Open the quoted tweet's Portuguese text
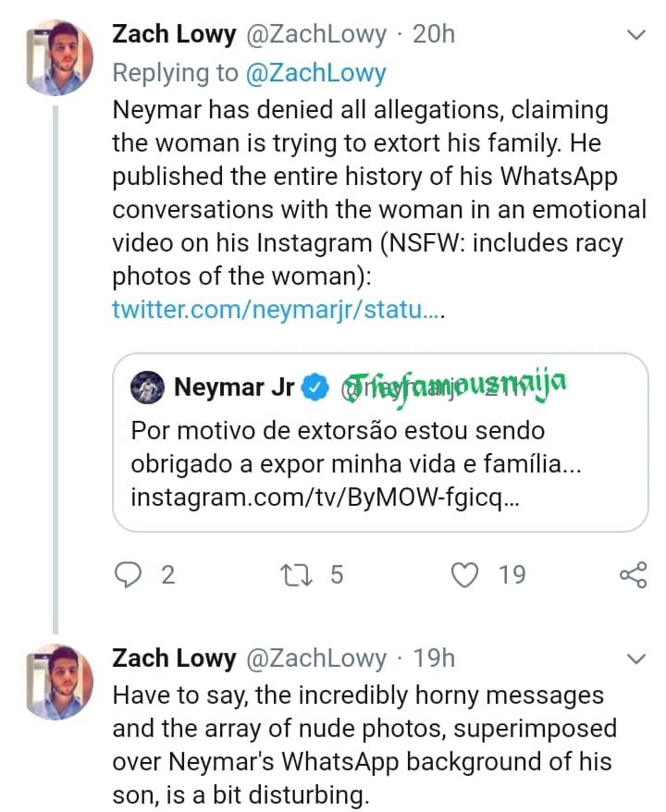 click(356, 447)
